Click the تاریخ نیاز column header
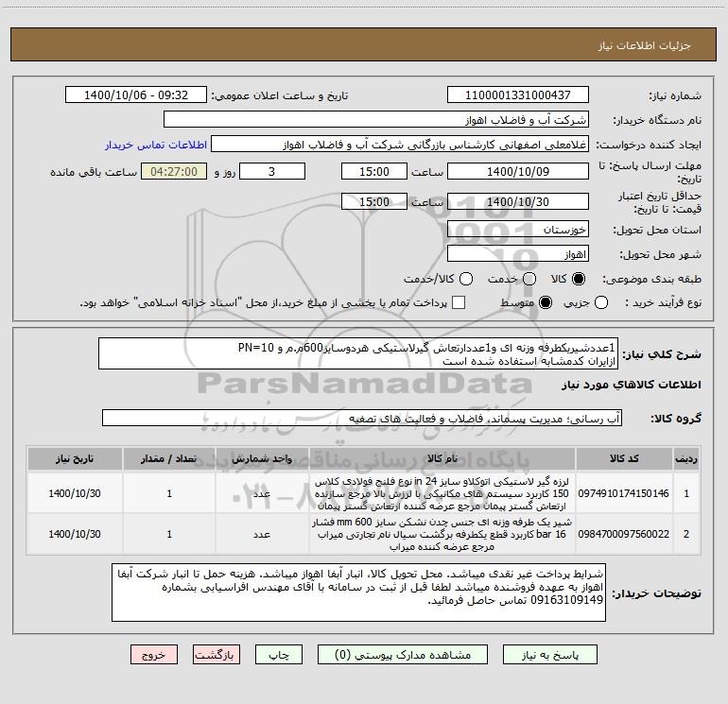728x704 pixels. pyautogui.click(x=75, y=458)
